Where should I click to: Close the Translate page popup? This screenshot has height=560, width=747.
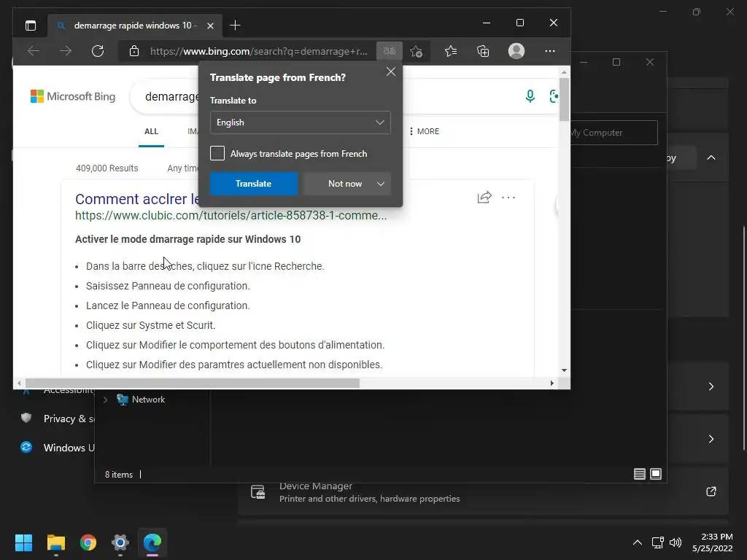click(391, 71)
